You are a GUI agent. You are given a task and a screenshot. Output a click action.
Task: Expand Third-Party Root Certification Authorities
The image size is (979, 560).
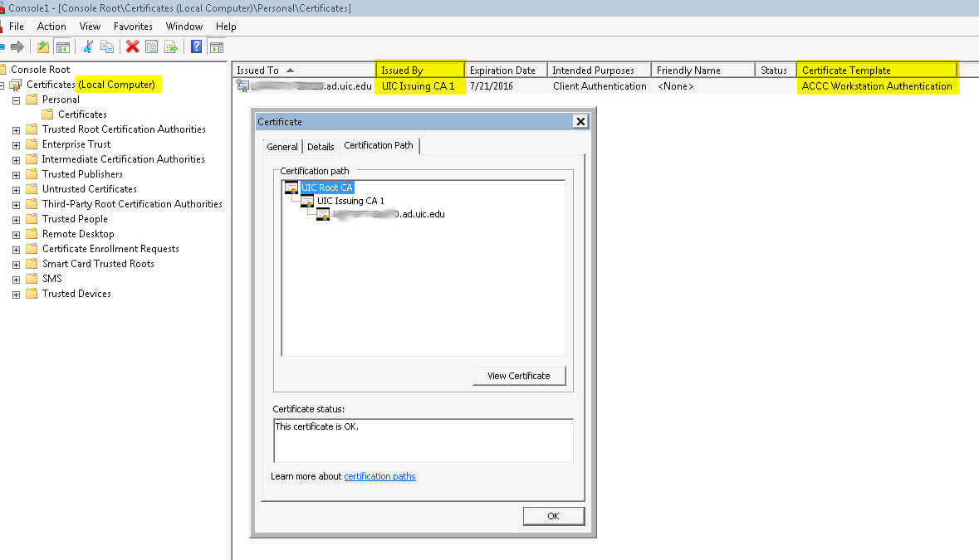click(17, 205)
